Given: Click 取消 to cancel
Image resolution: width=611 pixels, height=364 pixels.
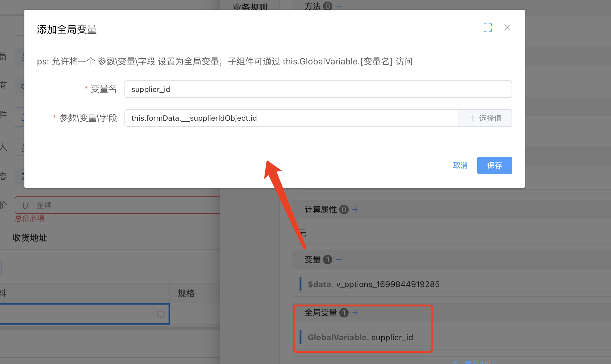Looking at the screenshot, I should point(460,165).
